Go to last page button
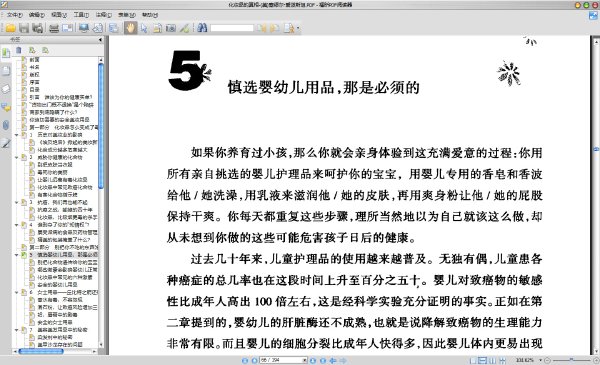This screenshot has width=600, height=365. [x=323, y=360]
